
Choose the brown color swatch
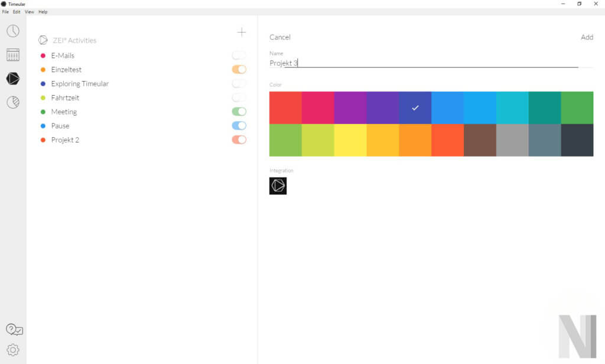pos(480,141)
